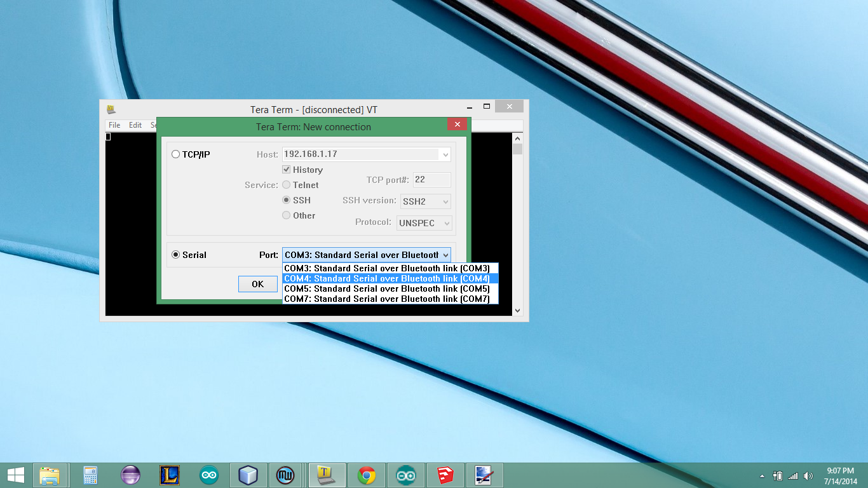Click the terminal scrollbar down arrow

[x=518, y=310]
